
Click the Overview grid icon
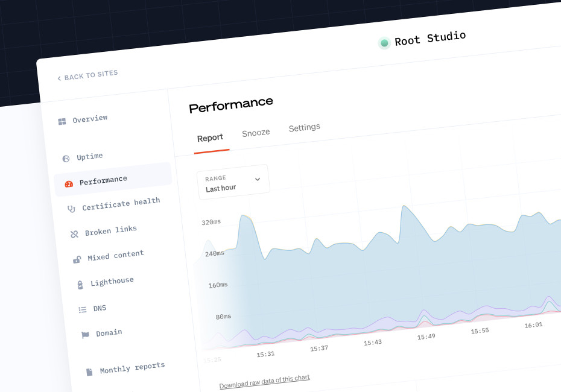point(62,122)
